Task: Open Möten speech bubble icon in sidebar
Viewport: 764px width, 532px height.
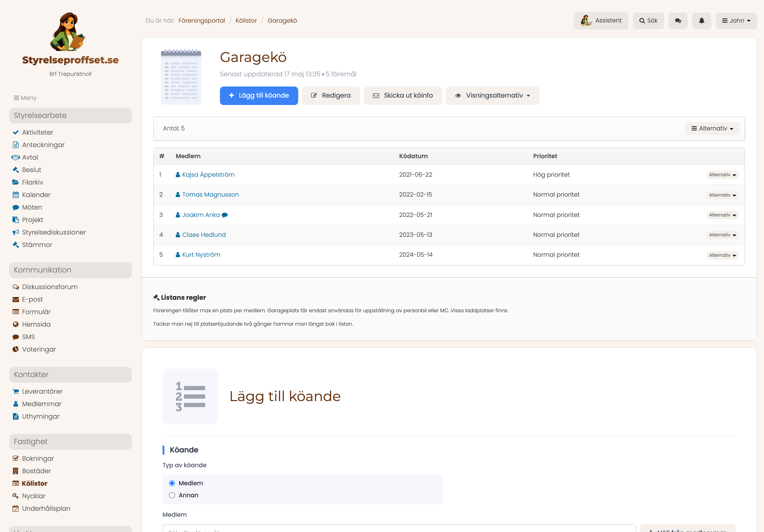Action: click(x=16, y=207)
